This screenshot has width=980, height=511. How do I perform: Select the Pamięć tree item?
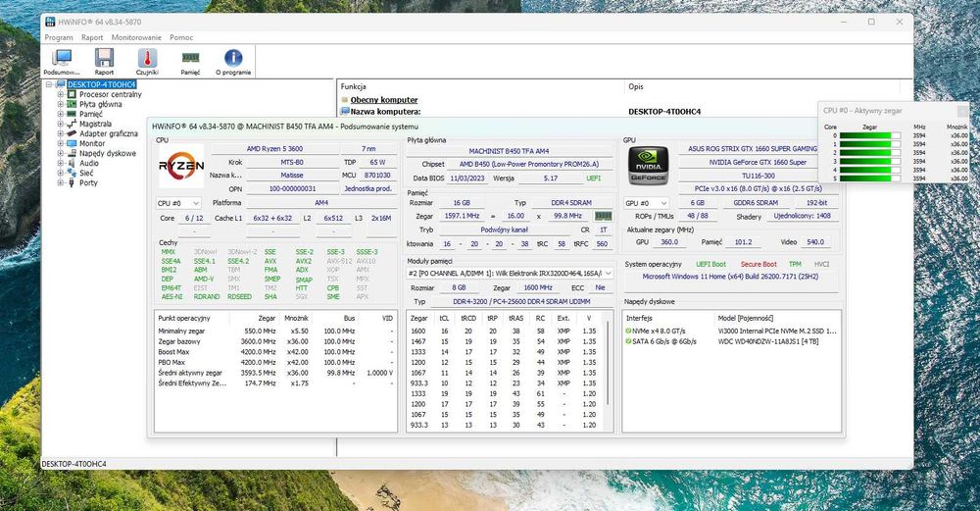tap(90, 115)
